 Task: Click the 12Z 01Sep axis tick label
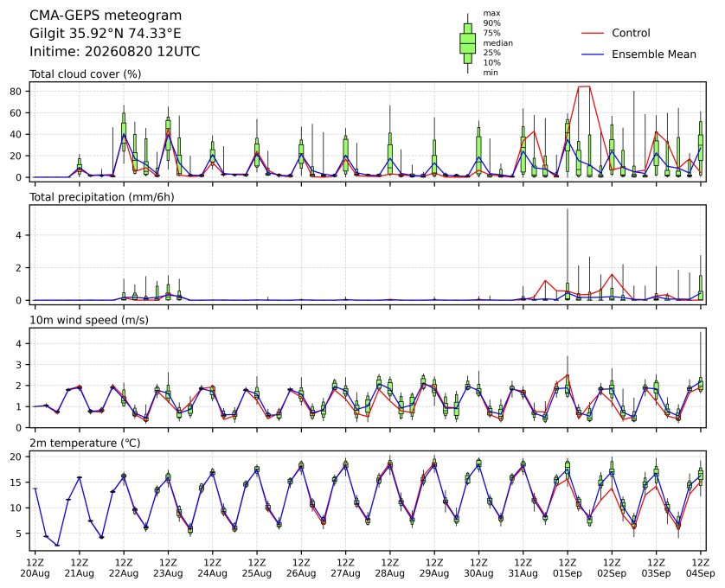point(568,568)
